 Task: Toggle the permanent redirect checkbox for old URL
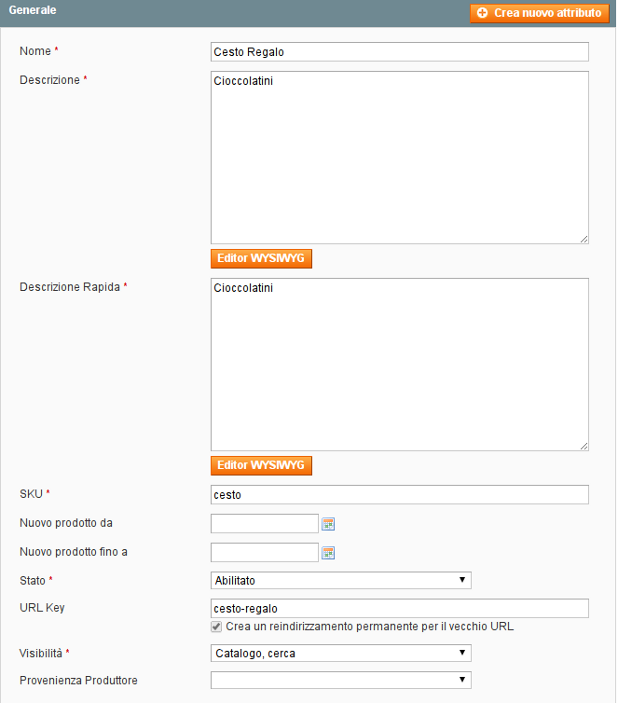point(216,627)
